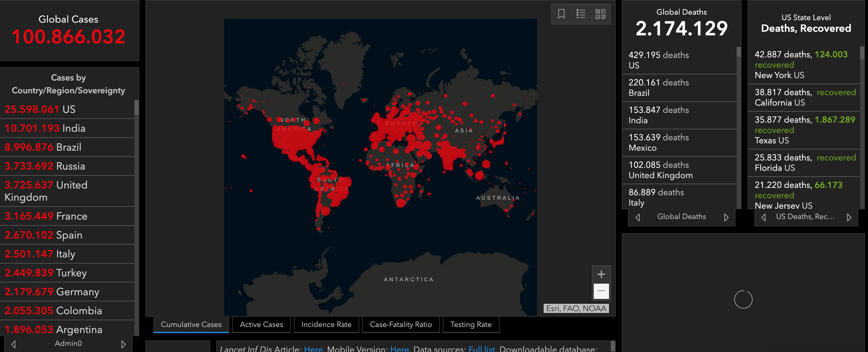Select the Testing Rate tab
Image resolution: width=868 pixels, height=352 pixels.
click(x=471, y=325)
